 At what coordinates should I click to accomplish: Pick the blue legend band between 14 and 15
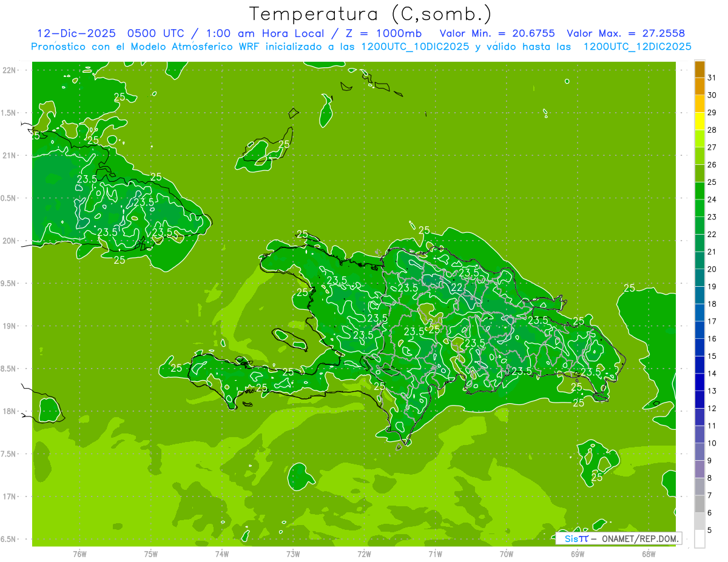coord(699,364)
